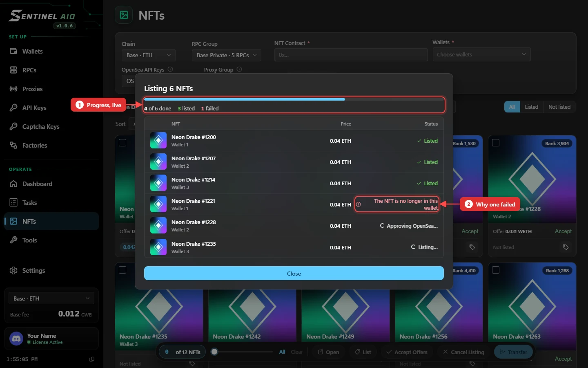This screenshot has height=368, width=588.
Task: Switch to the Listed filter tab
Action: coord(532,107)
